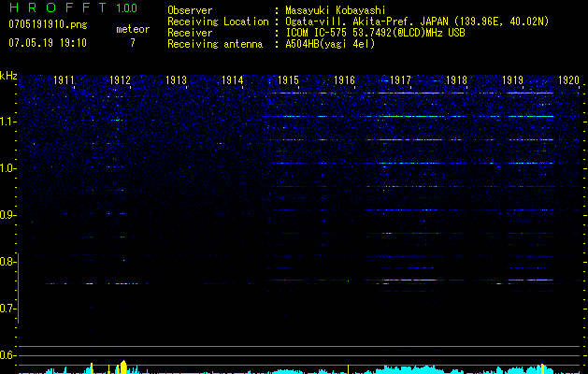The height and width of the screenshot is (374, 588).
Task: Click the 1.0 frequency axis label
Action: click(7, 168)
